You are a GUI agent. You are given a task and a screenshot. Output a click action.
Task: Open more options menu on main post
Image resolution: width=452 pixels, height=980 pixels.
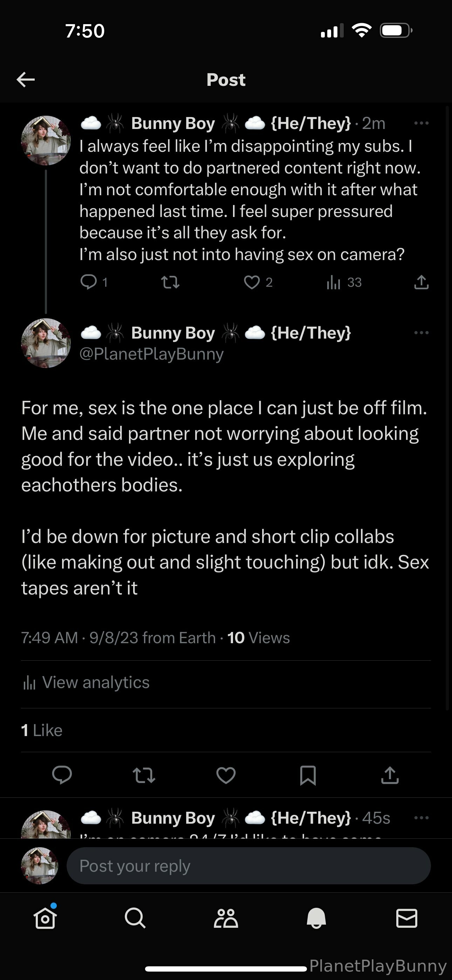click(x=421, y=333)
